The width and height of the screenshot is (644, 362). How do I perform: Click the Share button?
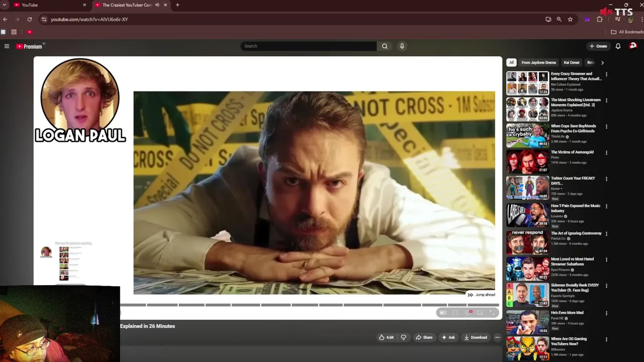[424, 337]
